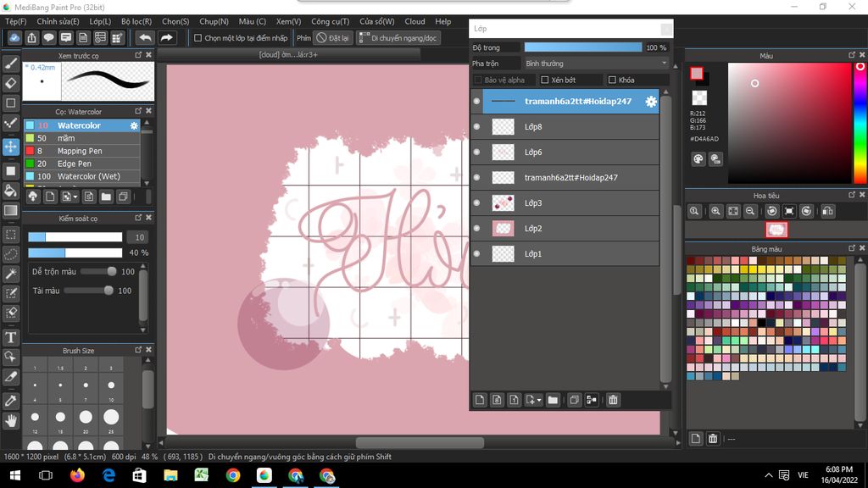Screen dimensions: 868x488
Task: Select the Watercolor (Wet) brush
Action: (82, 176)
